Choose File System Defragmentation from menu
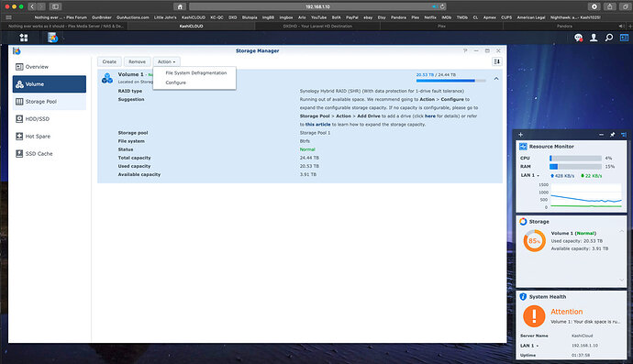Viewport: 633px width, 364px height. (196, 73)
